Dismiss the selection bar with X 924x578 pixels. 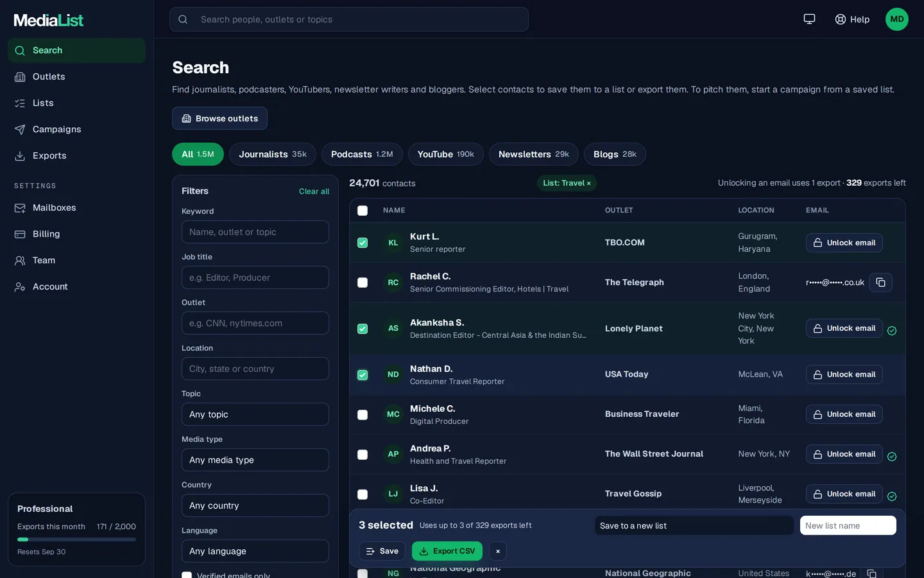coord(498,551)
